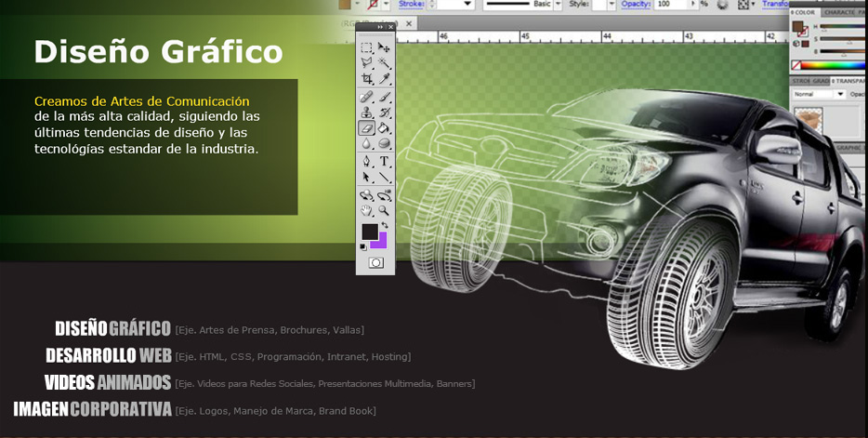The height and width of the screenshot is (438, 868).
Task: Switch to the Color panel tab
Action: pyautogui.click(x=804, y=12)
